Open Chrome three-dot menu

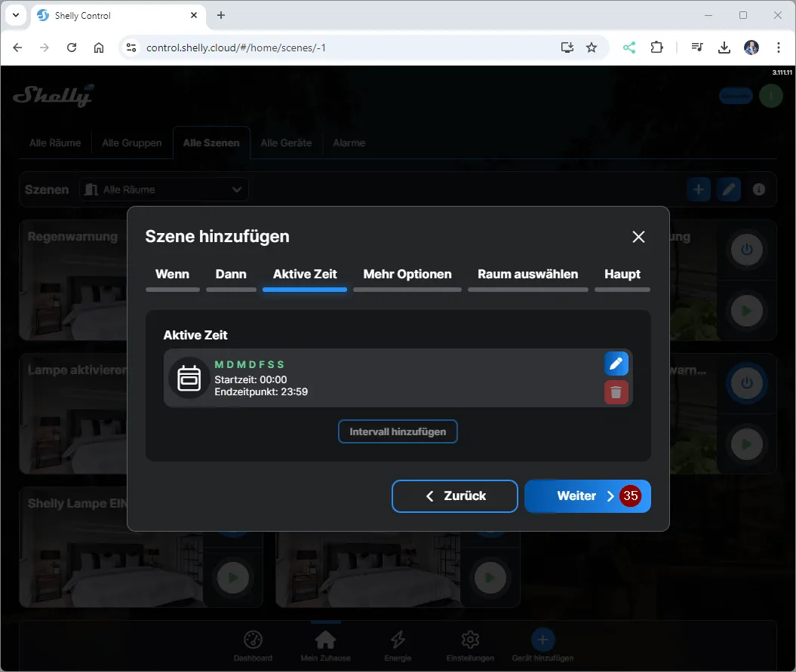779,48
